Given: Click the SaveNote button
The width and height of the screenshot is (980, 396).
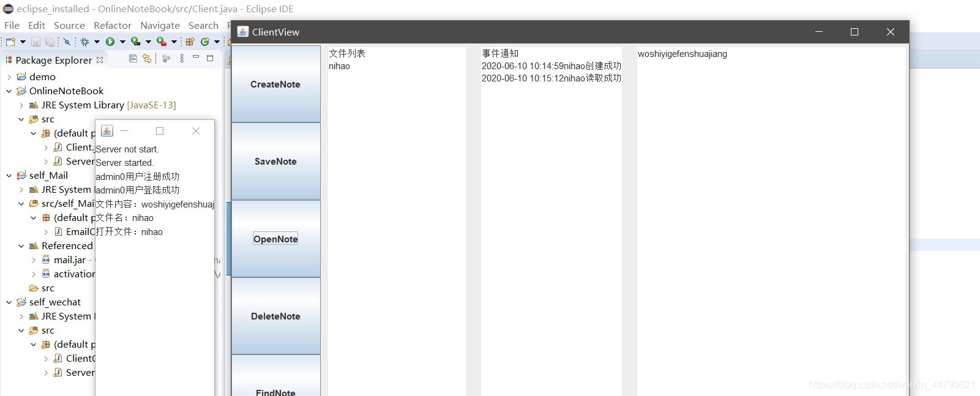Looking at the screenshot, I should click(x=275, y=162).
